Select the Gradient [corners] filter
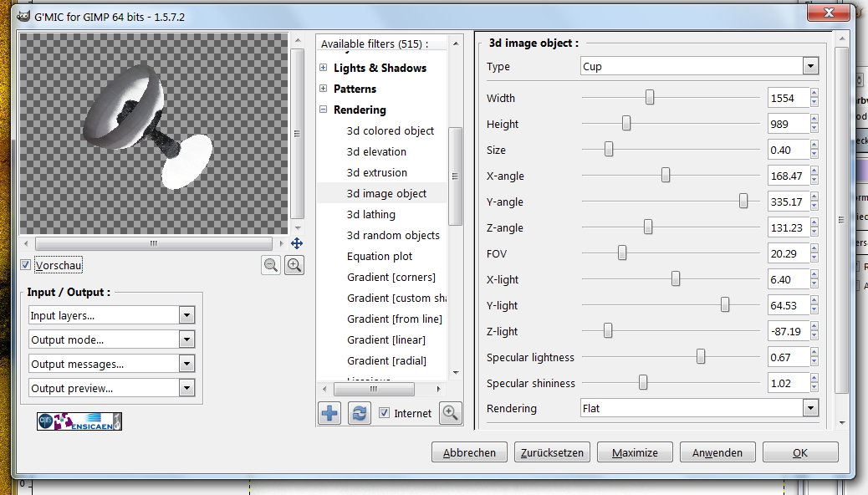The height and width of the screenshot is (495, 868). pyautogui.click(x=391, y=278)
